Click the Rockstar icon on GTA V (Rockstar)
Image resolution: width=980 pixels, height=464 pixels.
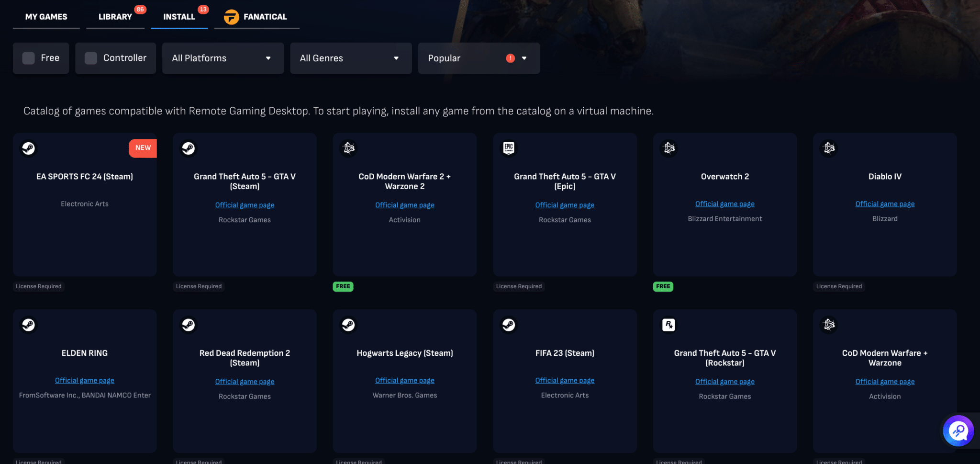point(668,325)
